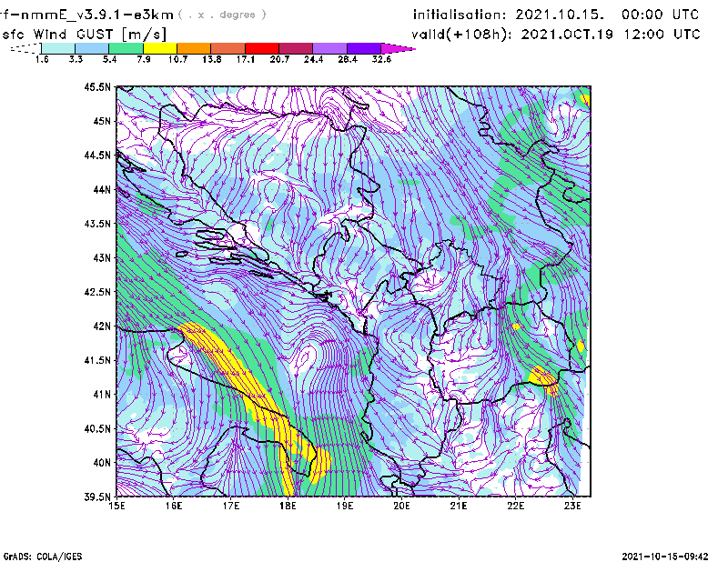Click the 42N latitude label

point(102,326)
